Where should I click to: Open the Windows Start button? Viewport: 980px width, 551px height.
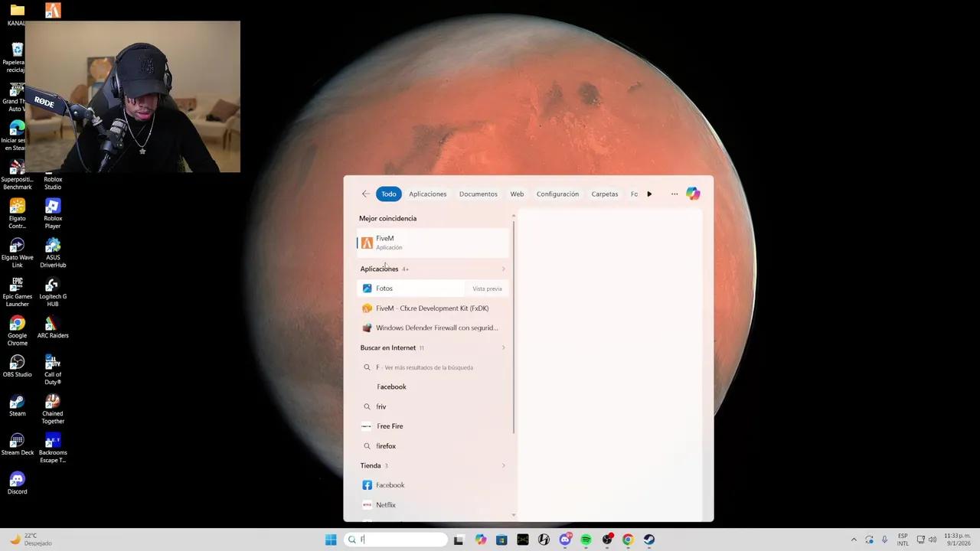331,540
